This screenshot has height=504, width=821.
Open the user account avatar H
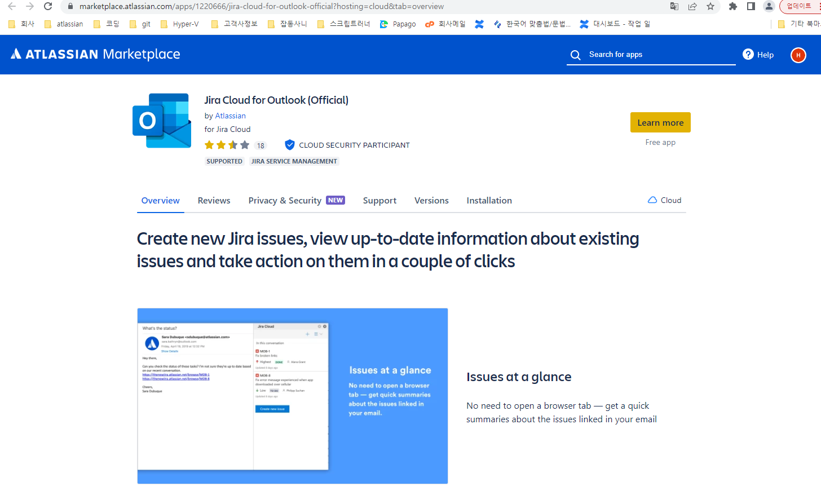798,55
